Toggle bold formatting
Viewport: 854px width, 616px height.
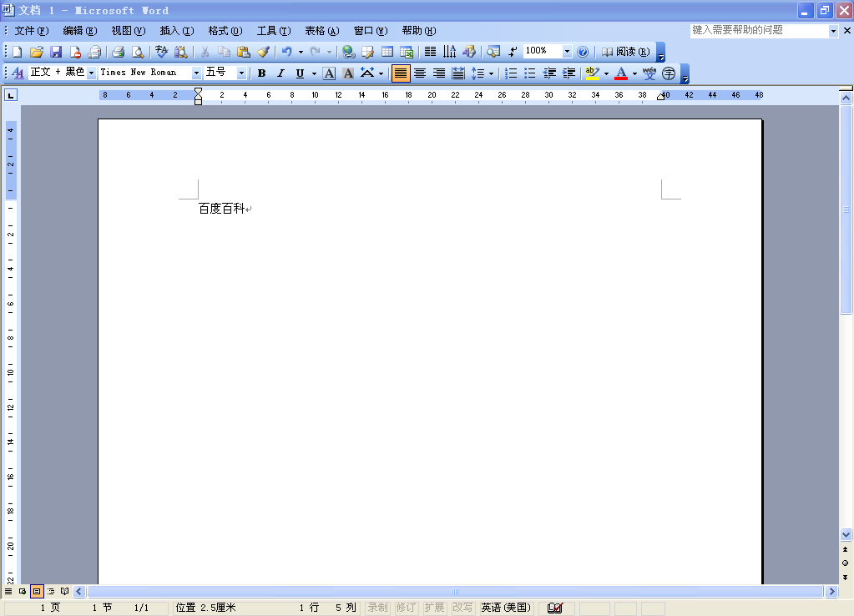(261, 73)
